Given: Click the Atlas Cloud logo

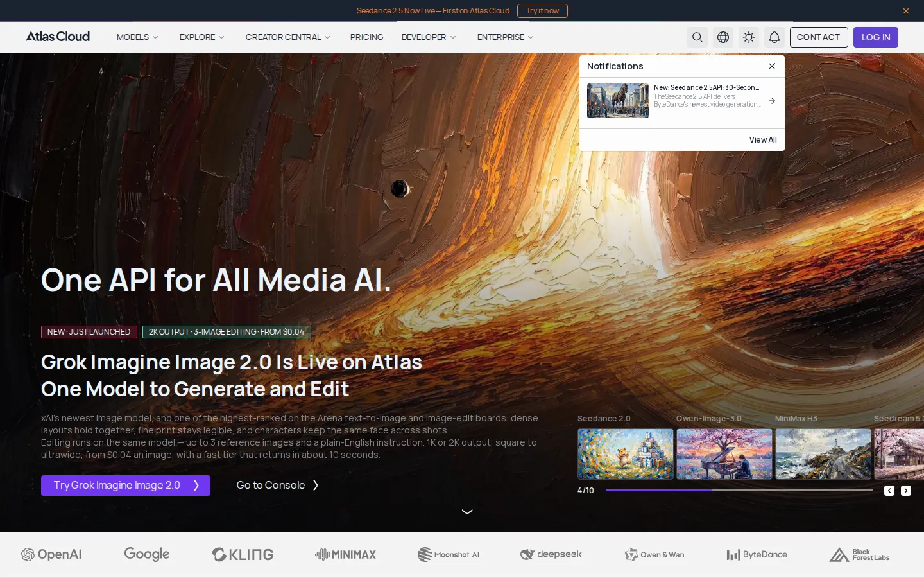Looking at the screenshot, I should click(58, 37).
